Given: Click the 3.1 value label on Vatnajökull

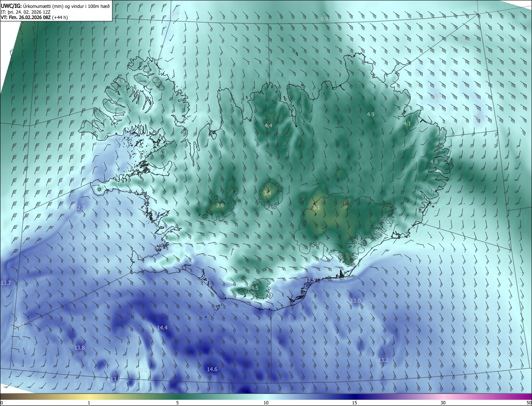Looking at the screenshot, I should click(316, 207).
